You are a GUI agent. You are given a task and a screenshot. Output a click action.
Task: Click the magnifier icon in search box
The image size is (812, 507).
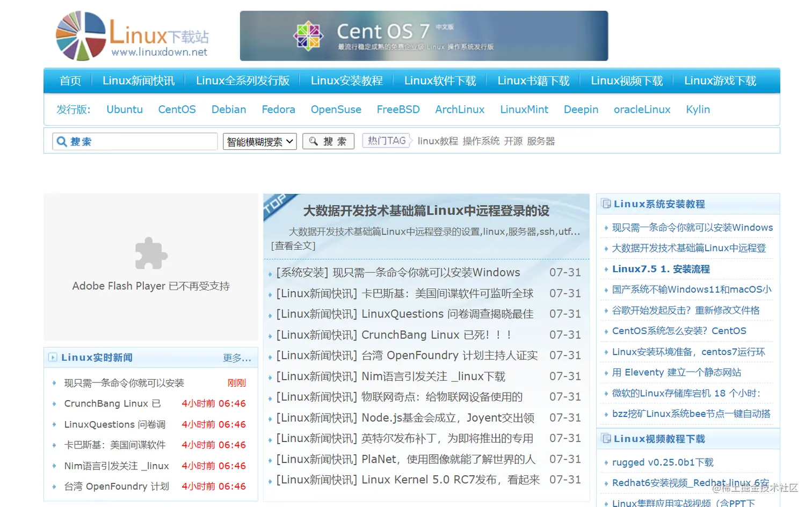pyautogui.click(x=62, y=141)
